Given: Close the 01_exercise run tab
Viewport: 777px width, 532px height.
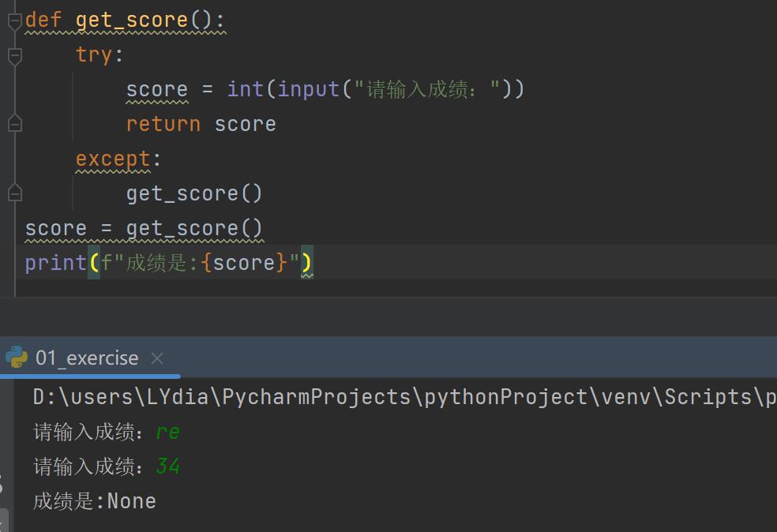Looking at the screenshot, I should pos(157,358).
